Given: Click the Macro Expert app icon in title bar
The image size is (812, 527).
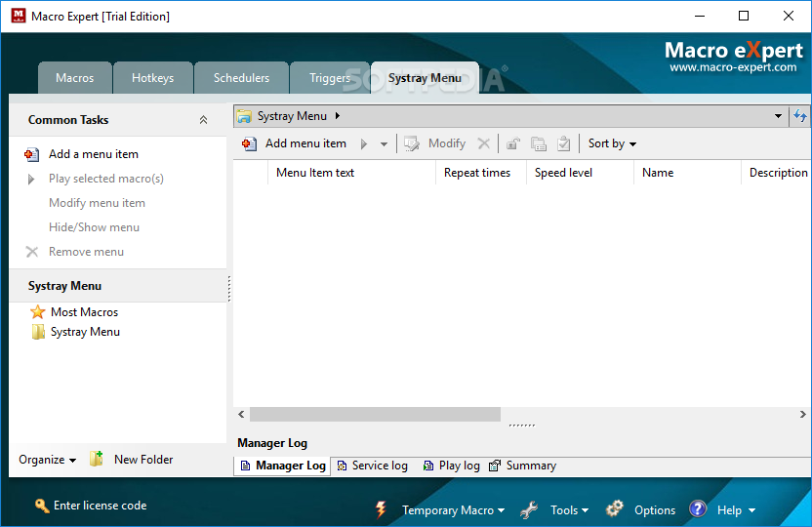Looking at the screenshot, I should point(19,16).
